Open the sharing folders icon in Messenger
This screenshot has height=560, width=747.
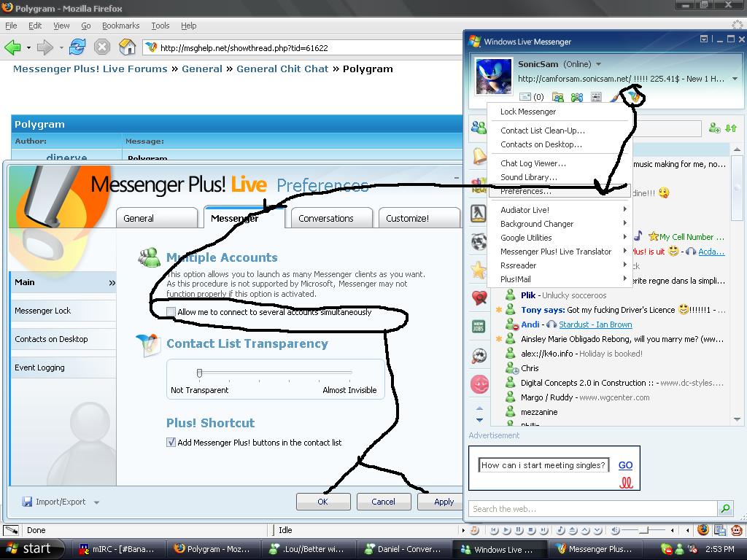(x=558, y=97)
